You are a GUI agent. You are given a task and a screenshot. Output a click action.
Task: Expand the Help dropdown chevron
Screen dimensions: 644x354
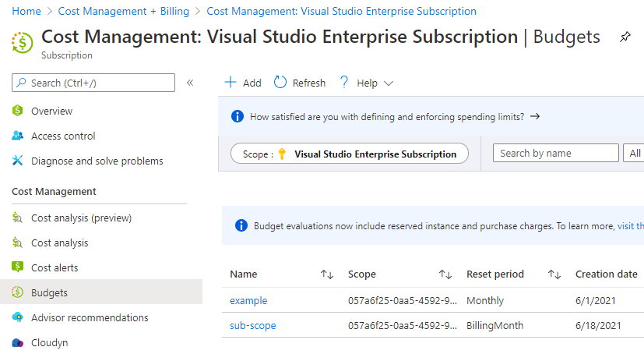(x=389, y=83)
